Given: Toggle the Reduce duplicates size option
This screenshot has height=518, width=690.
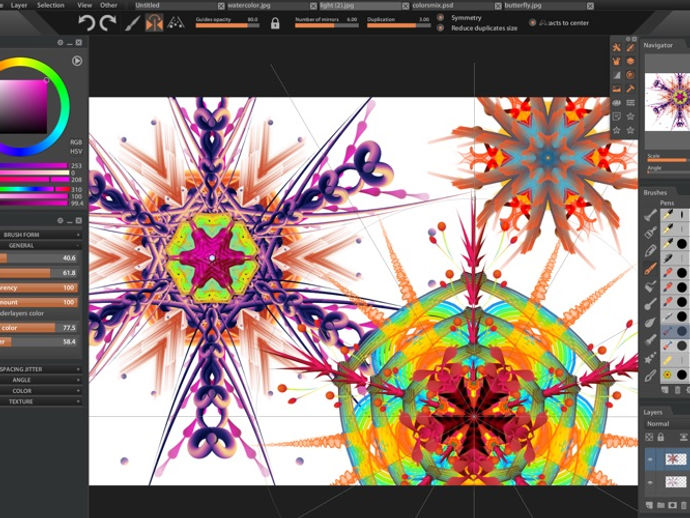Looking at the screenshot, I should [440, 28].
